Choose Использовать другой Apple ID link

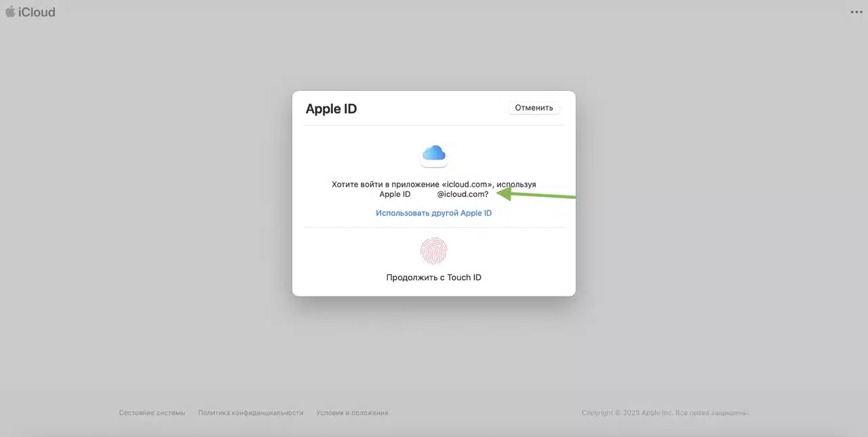434,213
